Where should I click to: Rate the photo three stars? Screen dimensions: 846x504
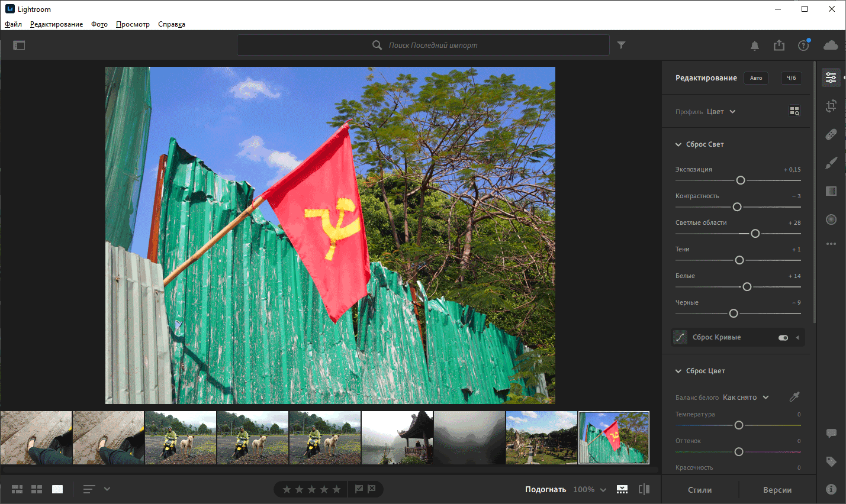[x=311, y=489]
